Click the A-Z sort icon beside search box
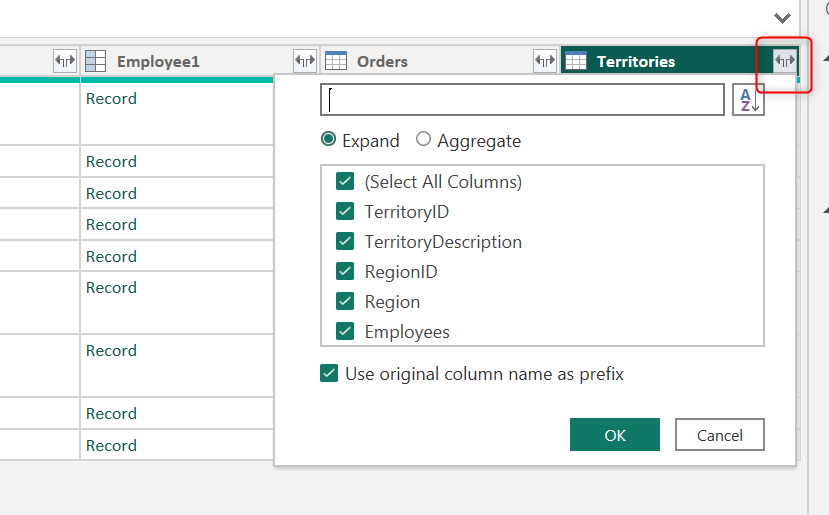 click(x=748, y=100)
